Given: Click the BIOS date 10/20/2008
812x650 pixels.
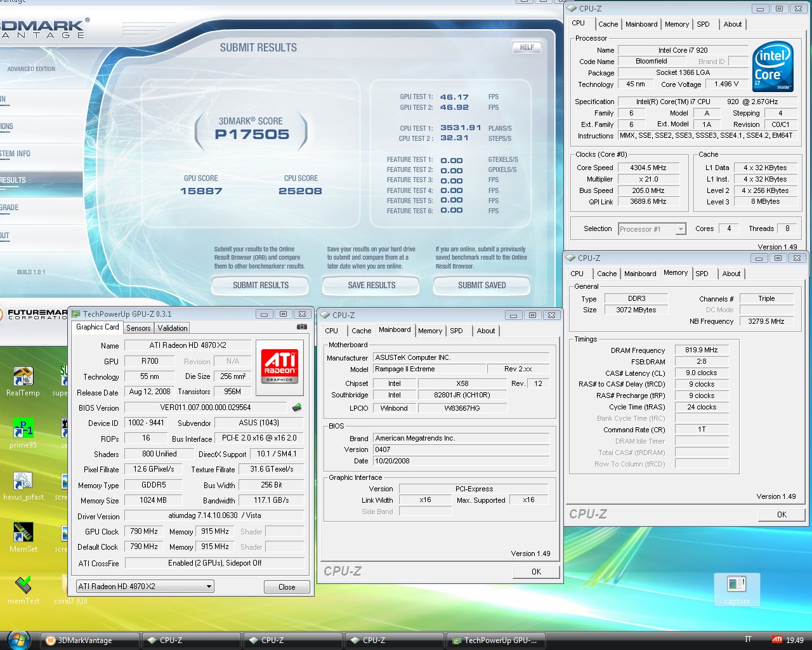Looking at the screenshot, I should click(x=461, y=461).
